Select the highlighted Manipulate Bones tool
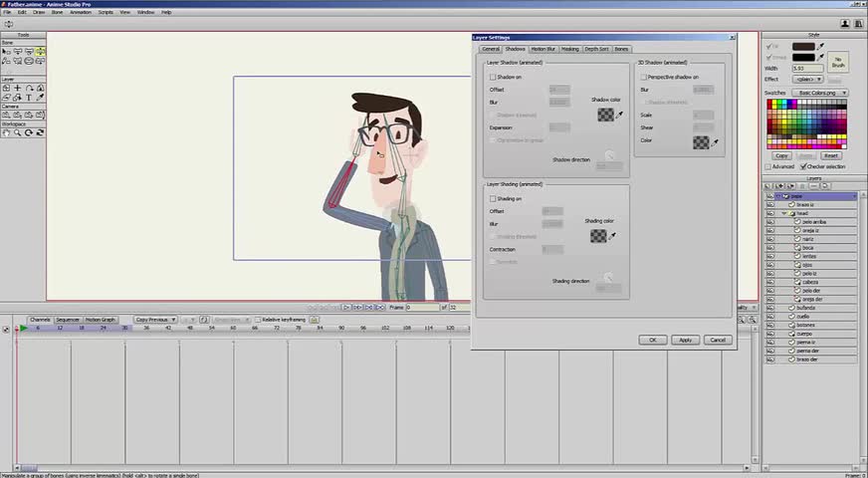Image resolution: width=868 pixels, height=478 pixels. (41, 52)
